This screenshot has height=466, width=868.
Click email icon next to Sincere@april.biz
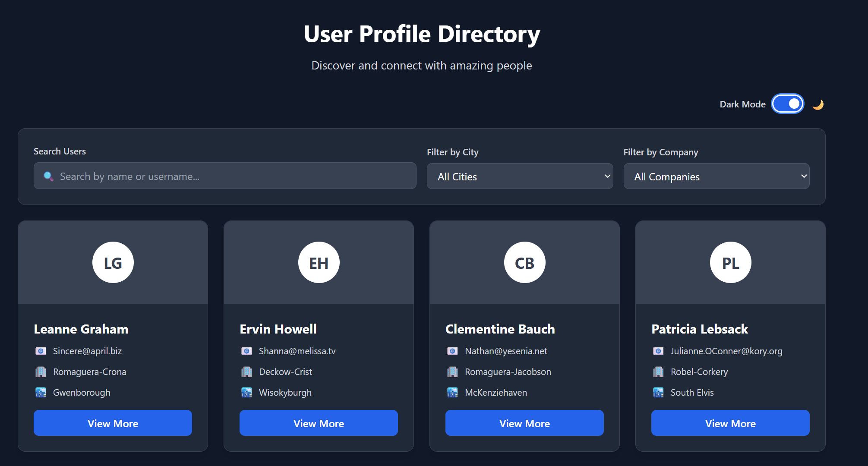[41, 351]
